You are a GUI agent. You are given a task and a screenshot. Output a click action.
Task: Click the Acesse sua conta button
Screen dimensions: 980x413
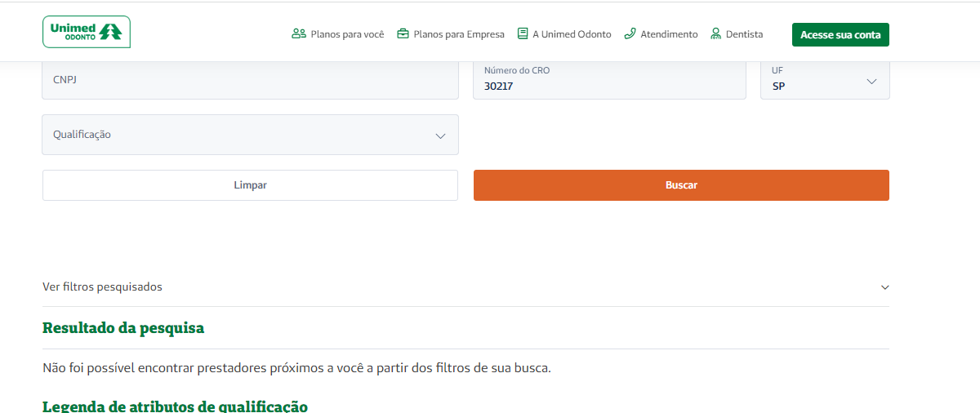840,35
